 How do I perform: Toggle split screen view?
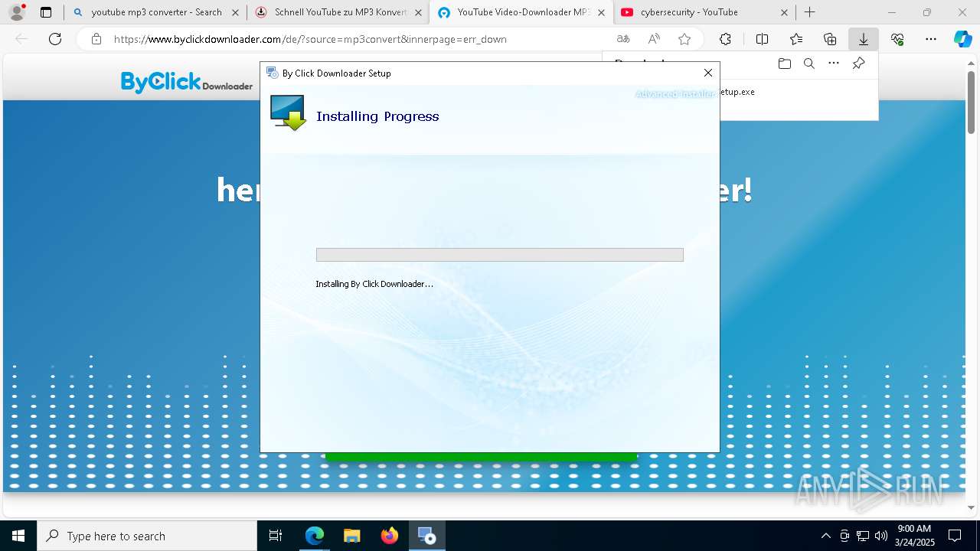762,39
